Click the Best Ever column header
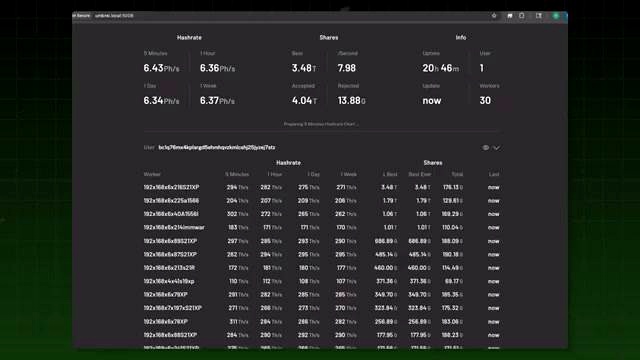The width and height of the screenshot is (640, 360). tap(420, 174)
